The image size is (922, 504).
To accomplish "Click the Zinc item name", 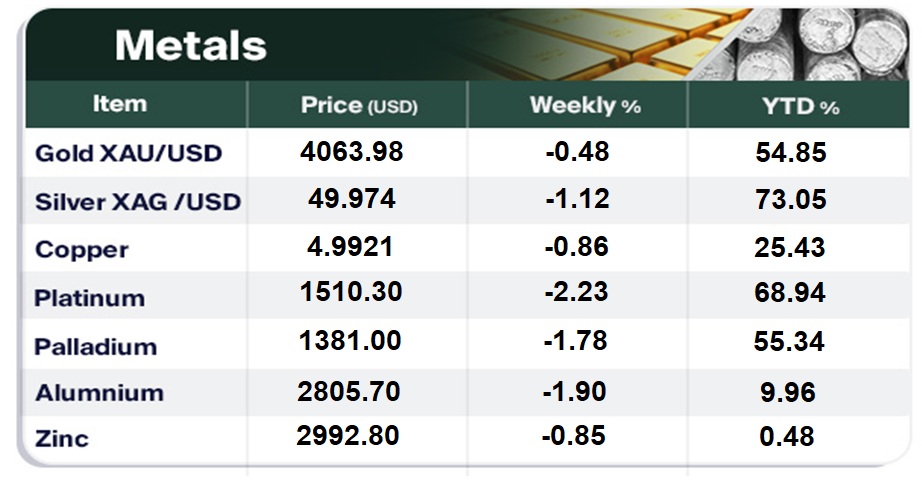I will (x=61, y=438).
